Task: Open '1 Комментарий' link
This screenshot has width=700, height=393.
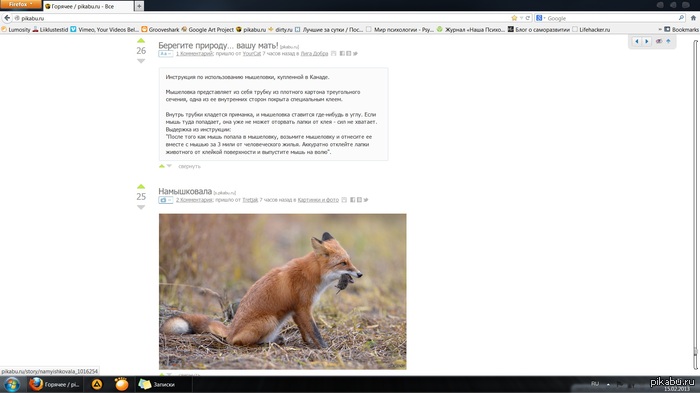Action: click(195, 54)
